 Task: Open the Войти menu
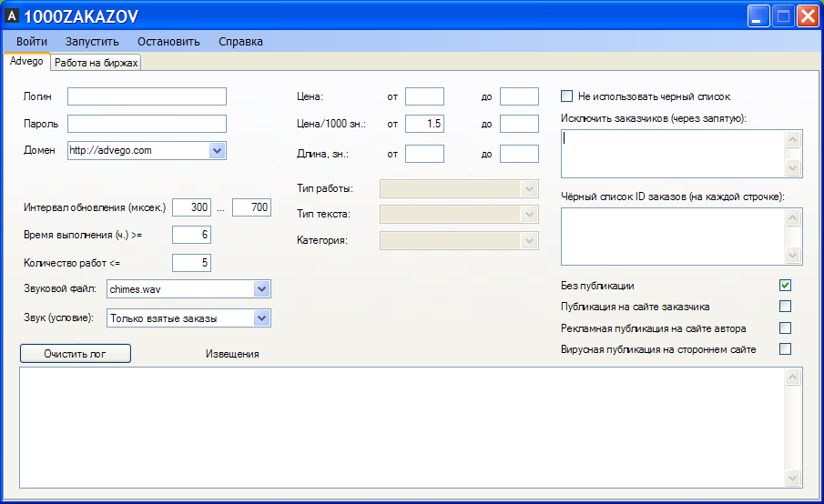(32, 42)
